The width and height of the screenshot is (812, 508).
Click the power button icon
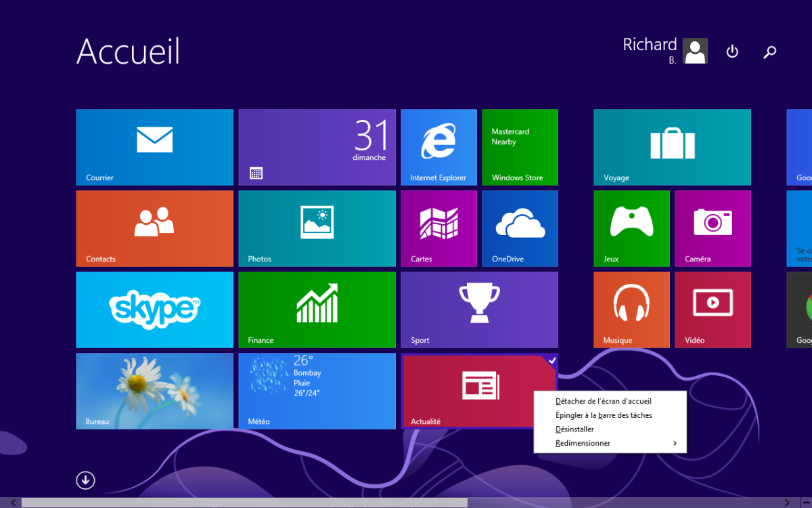point(732,51)
